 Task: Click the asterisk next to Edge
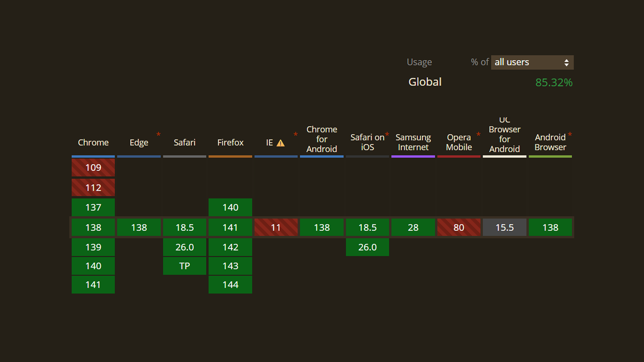158,134
